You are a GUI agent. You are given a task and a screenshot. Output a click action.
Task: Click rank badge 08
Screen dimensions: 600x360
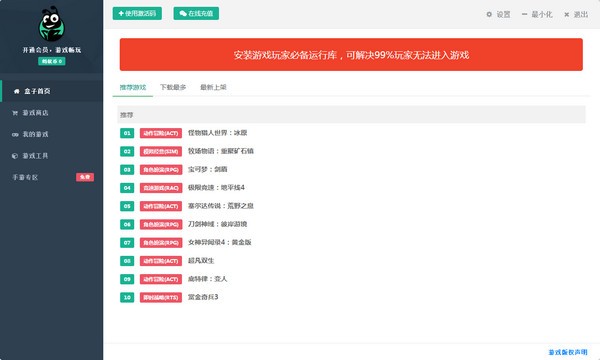coord(127,261)
